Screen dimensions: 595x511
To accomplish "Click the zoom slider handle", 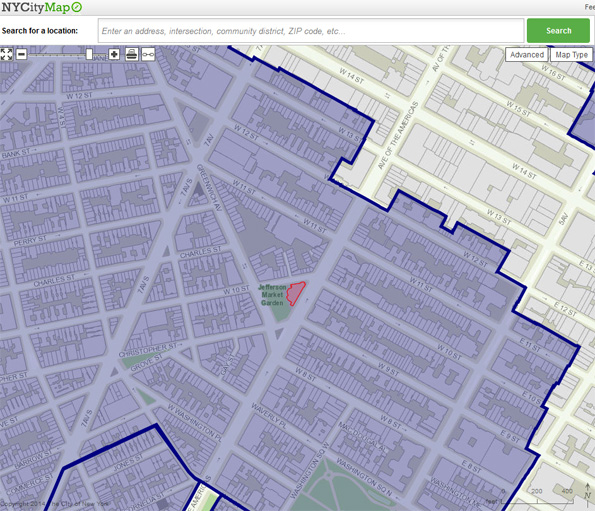I will click(89, 54).
